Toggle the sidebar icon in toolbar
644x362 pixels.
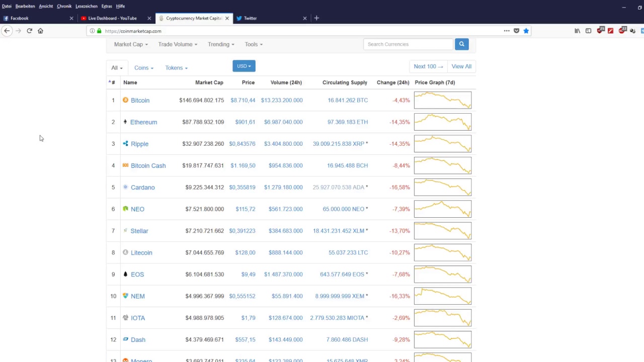(x=588, y=31)
